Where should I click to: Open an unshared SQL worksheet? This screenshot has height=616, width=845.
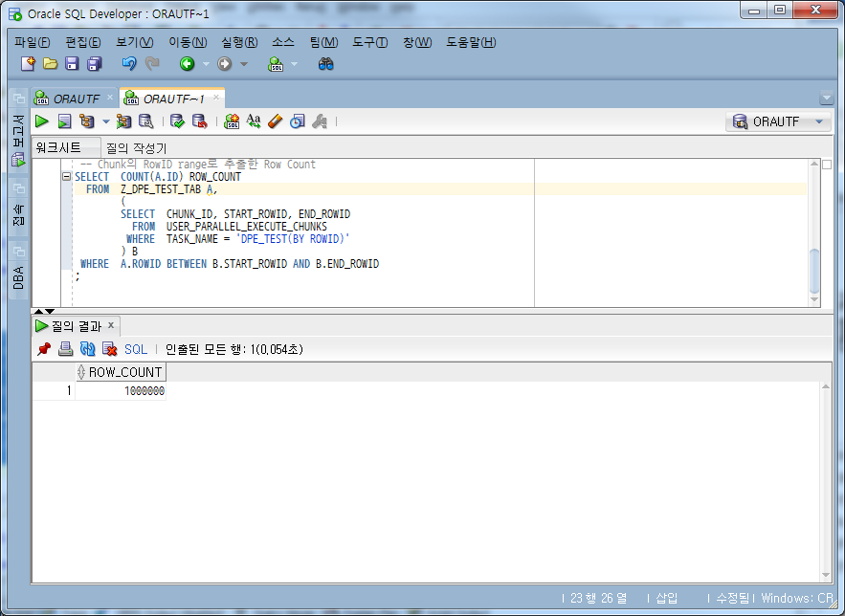(x=233, y=121)
